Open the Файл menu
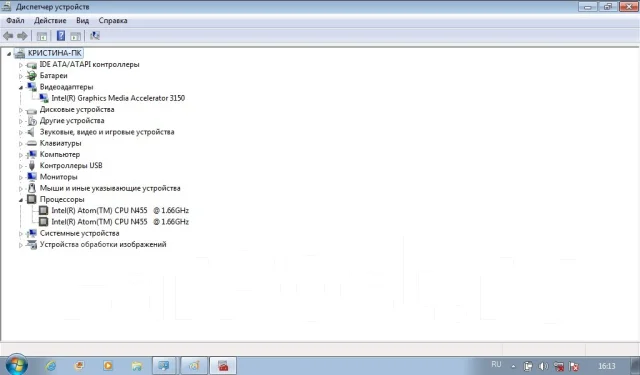 (15, 20)
